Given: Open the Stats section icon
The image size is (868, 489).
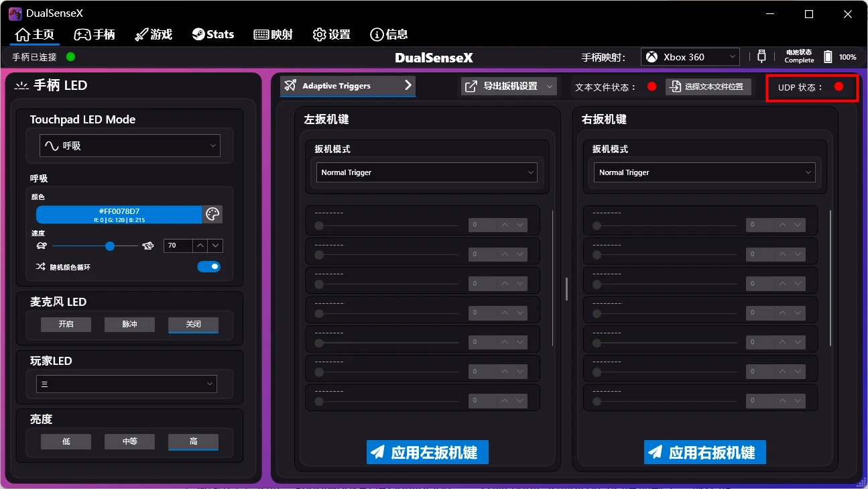Looking at the screenshot, I should pos(198,34).
